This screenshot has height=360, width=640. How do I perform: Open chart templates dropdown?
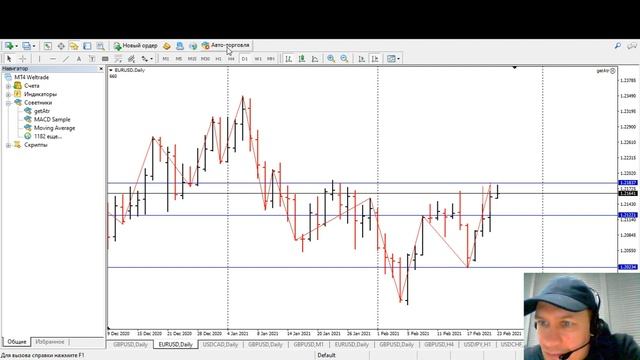(398, 59)
